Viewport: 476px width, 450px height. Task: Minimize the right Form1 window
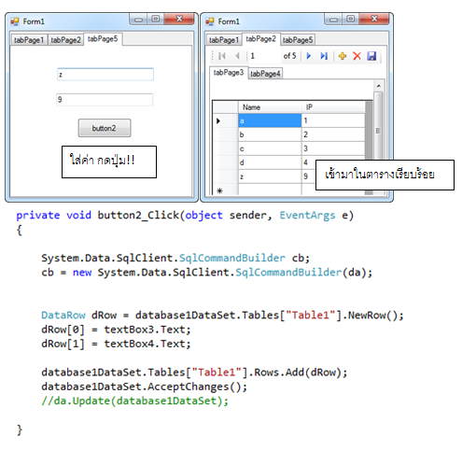[333, 20]
